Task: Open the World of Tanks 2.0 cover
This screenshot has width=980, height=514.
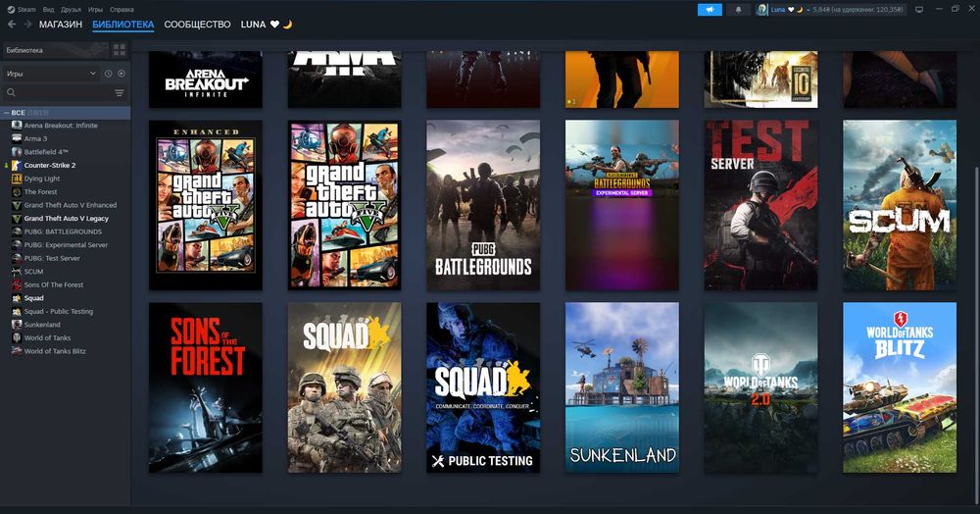Action: pos(760,387)
